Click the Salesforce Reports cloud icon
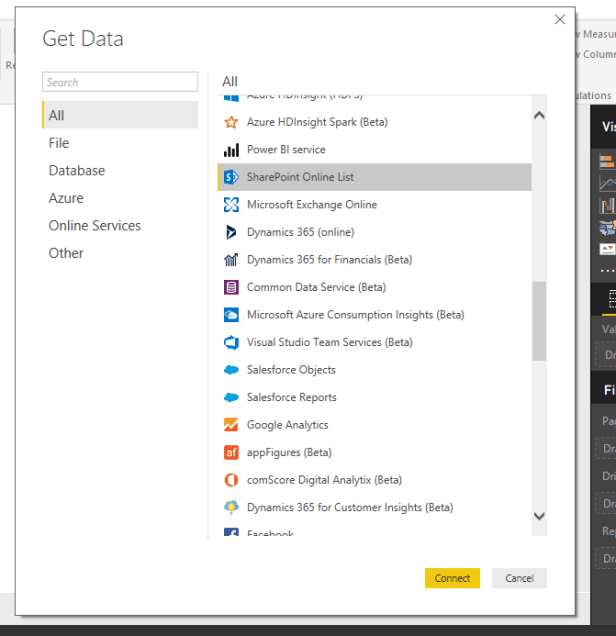Viewport: 616px width, 636px height. click(x=231, y=398)
